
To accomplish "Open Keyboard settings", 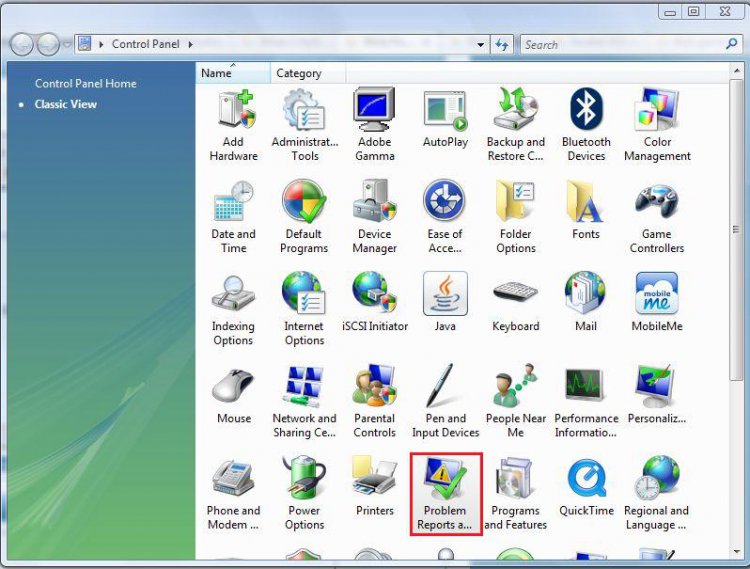I will 516,306.
